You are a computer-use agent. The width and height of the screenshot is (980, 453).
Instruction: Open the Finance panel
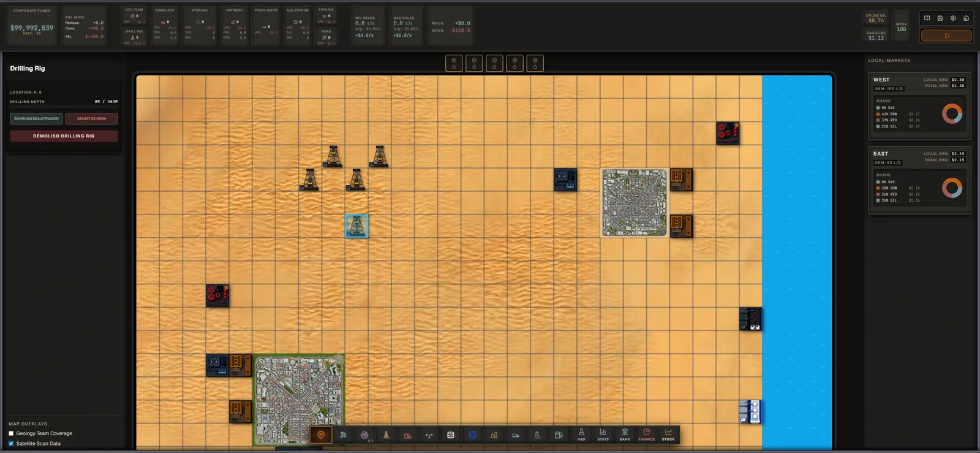646,435
